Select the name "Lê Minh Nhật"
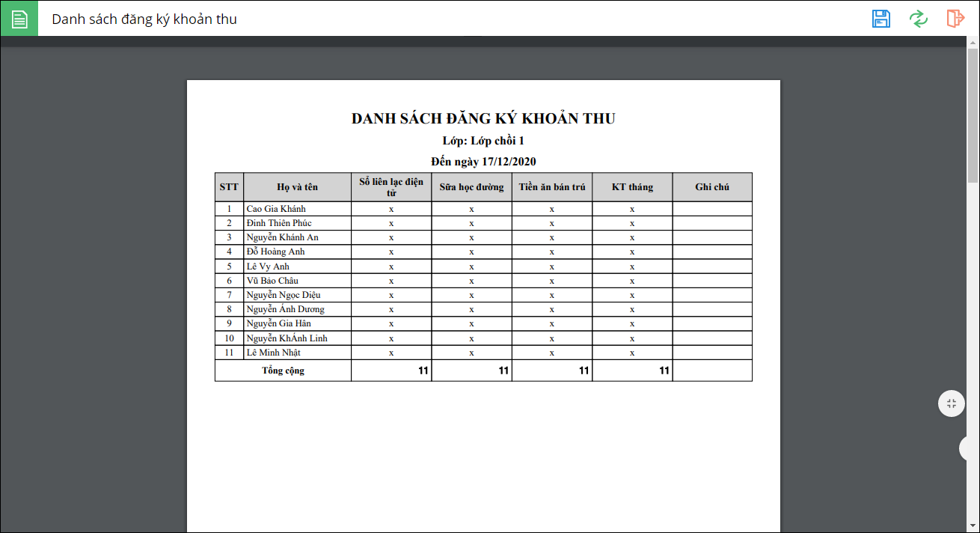The height and width of the screenshot is (533, 980). (273, 353)
